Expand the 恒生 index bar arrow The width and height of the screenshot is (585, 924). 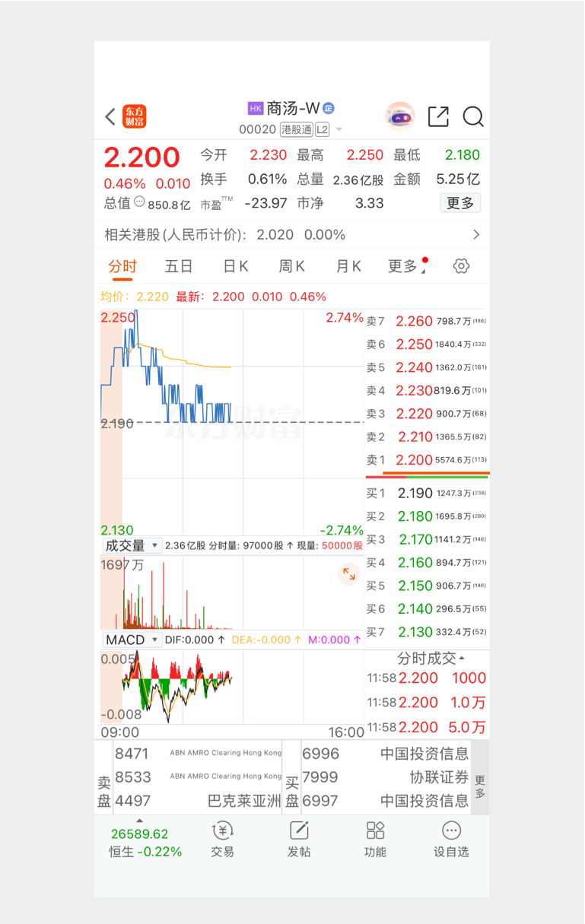(x=139, y=821)
